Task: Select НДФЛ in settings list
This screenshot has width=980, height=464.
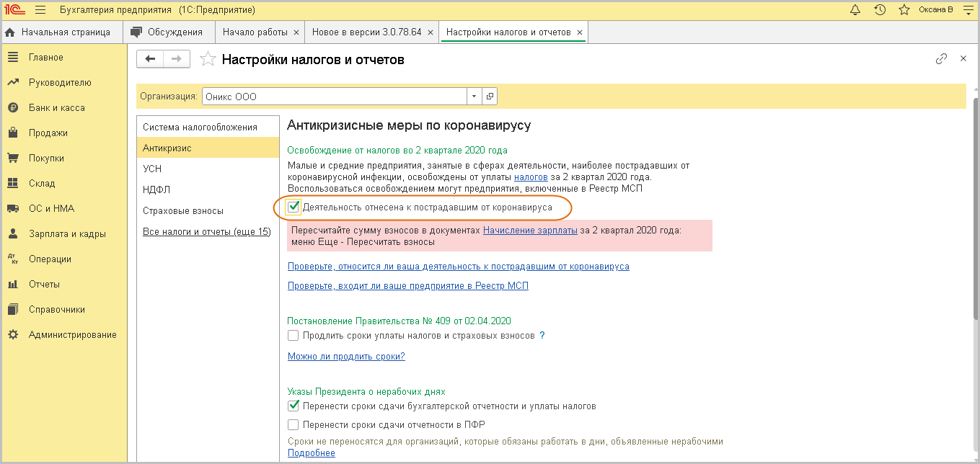Action: (208, 189)
